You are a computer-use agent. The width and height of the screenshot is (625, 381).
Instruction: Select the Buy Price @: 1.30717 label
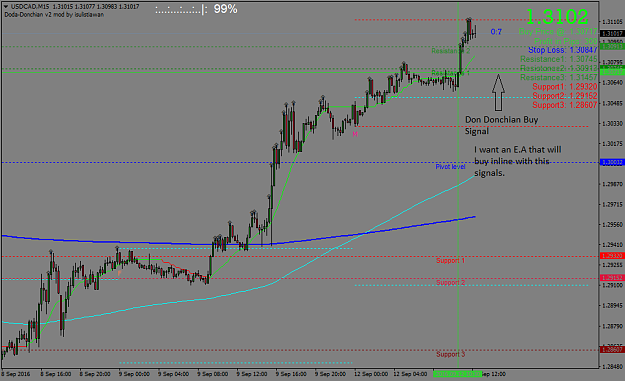558,31
